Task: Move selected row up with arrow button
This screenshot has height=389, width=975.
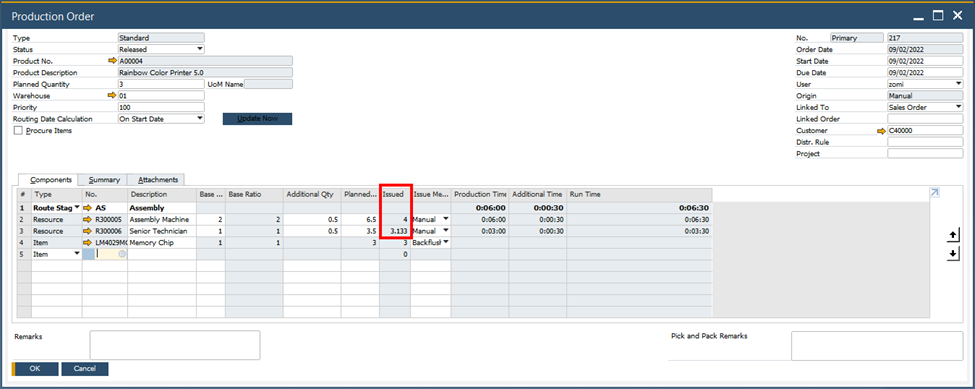Action: point(953,236)
